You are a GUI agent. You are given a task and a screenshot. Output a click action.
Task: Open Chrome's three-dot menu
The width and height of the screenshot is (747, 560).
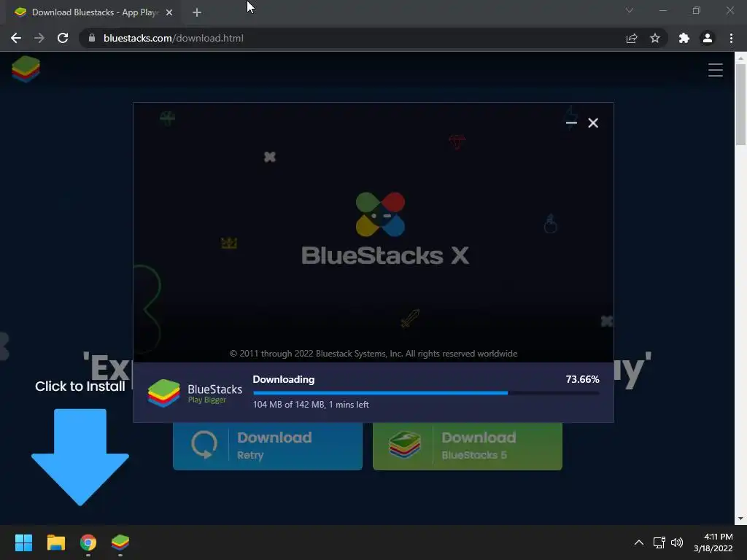point(731,38)
